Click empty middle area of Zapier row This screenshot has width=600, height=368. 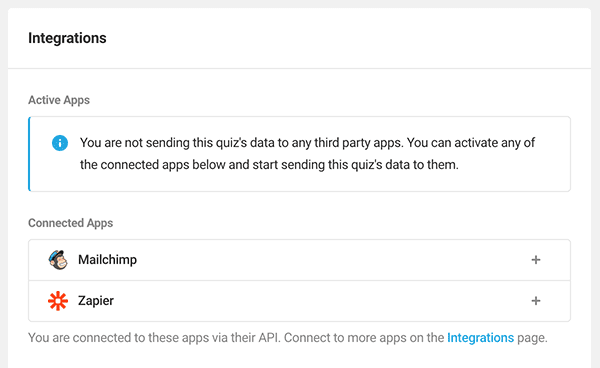pos(321,301)
